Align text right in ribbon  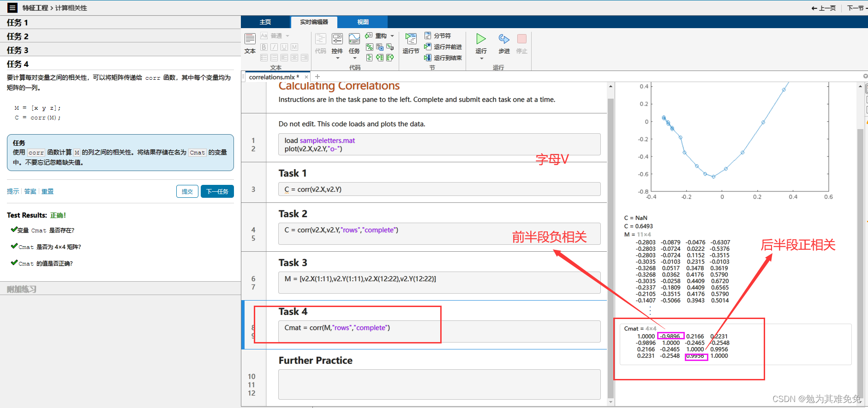tap(305, 58)
